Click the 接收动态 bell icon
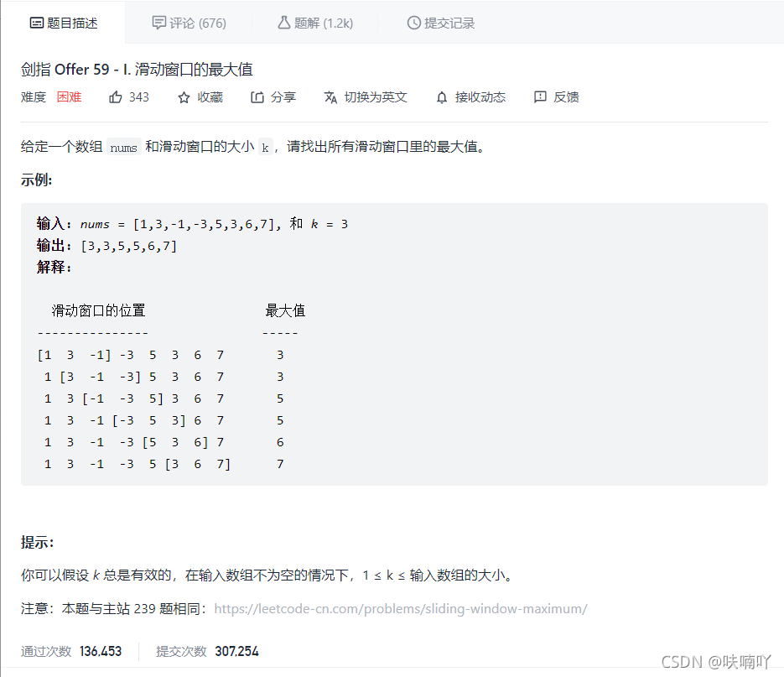Screen dimensions: 784x677 point(440,96)
